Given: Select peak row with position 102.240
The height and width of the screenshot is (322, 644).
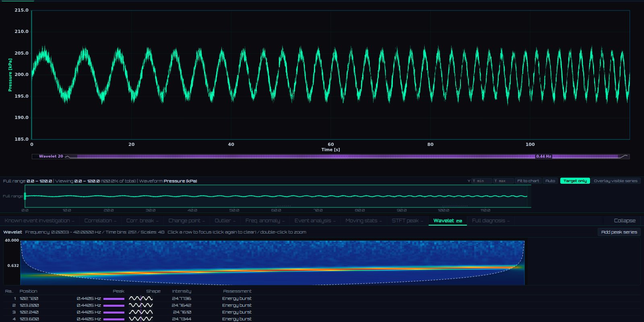Looking at the screenshot, I should [x=322, y=312].
